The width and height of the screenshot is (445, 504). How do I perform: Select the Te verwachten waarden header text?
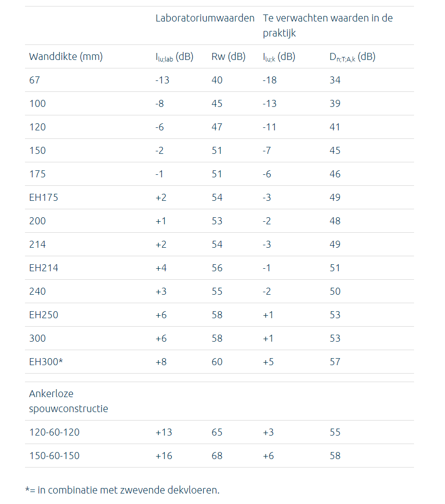(328, 25)
